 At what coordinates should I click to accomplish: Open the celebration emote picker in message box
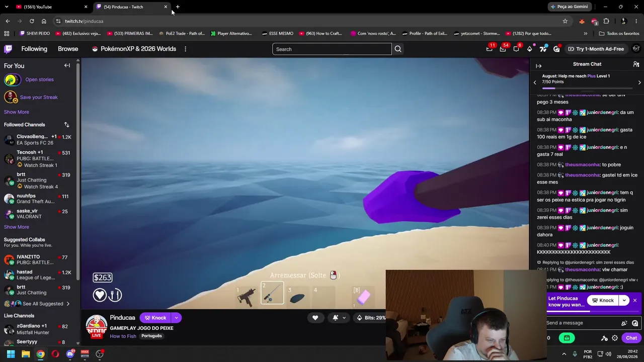tap(624, 323)
